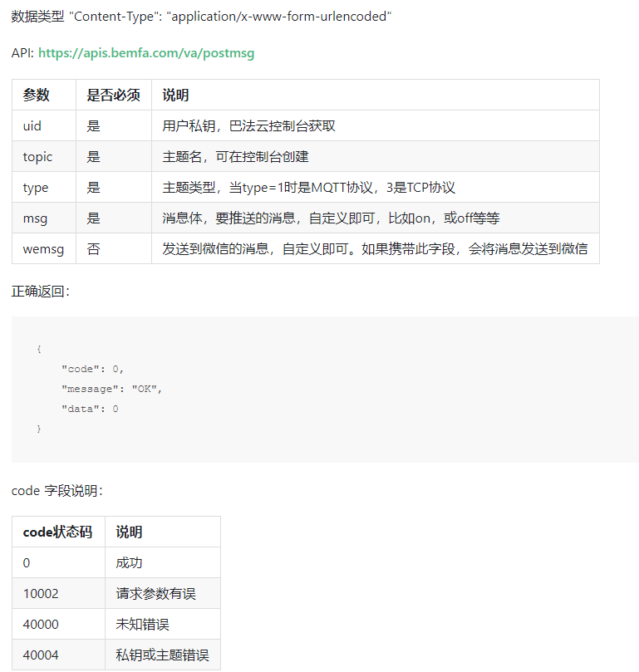
Task: Click the '是否必须' column header
Action: [x=114, y=95]
